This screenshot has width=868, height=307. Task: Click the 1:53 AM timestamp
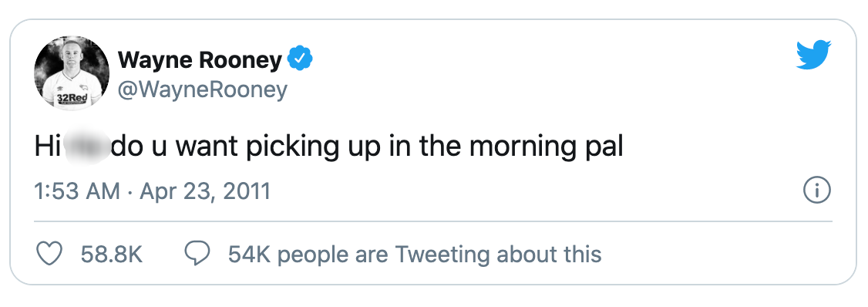pos(77,192)
